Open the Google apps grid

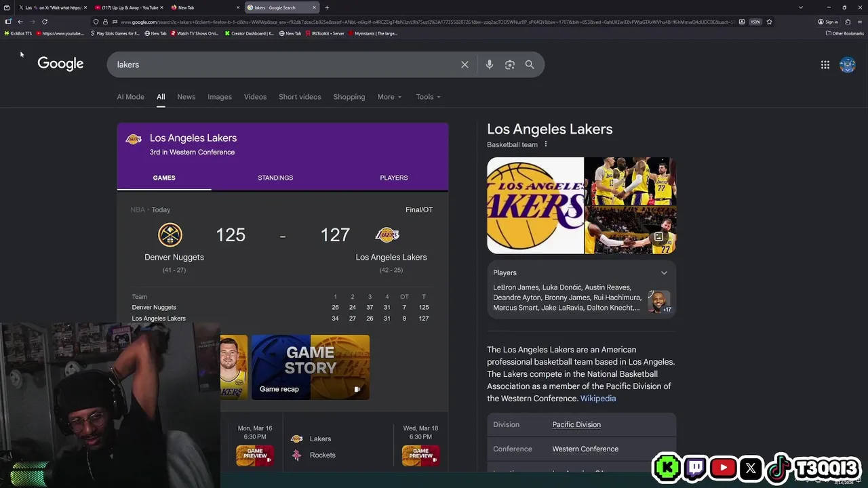click(825, 64)
